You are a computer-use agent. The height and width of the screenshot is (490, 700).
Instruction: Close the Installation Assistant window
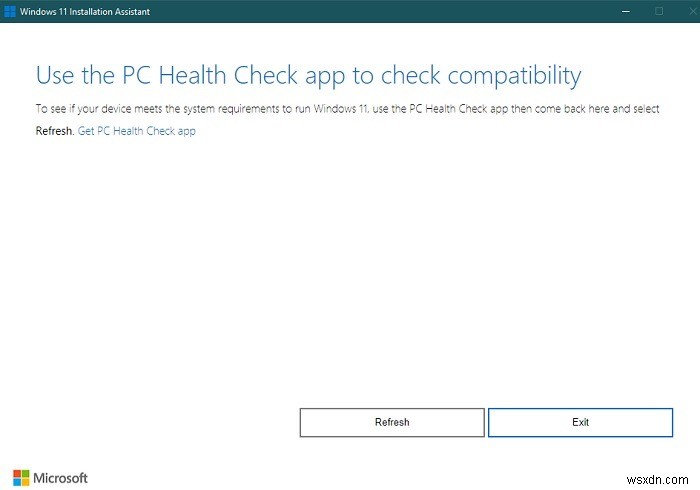692,11
